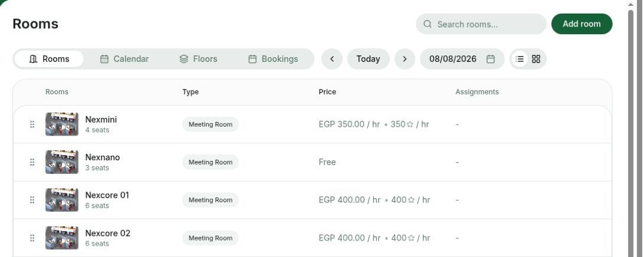Screen dimensions: 644x257
Task: Click the Free price for Nexnano
Action: coord(327,162)
